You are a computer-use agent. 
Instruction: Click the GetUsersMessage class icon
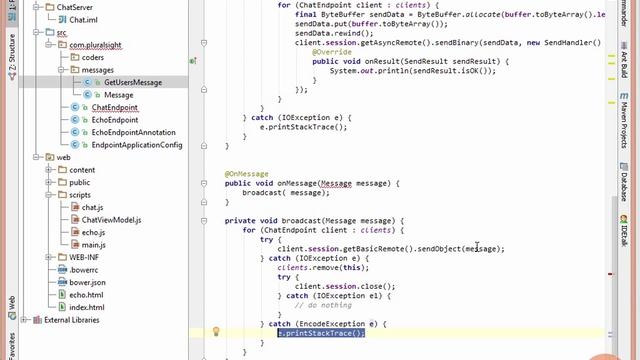click(87, 82)
